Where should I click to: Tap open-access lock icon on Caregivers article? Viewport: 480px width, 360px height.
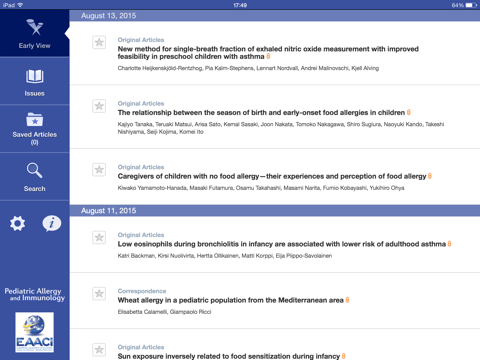tap(430, 176)
